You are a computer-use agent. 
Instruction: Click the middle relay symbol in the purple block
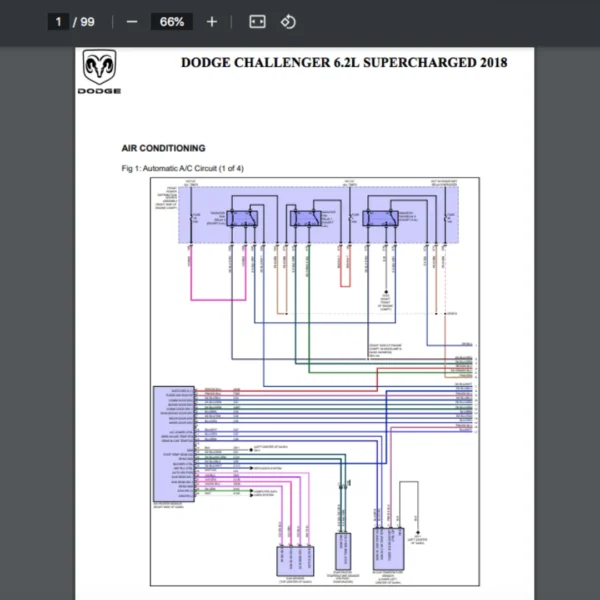click(x=305, y=217)
